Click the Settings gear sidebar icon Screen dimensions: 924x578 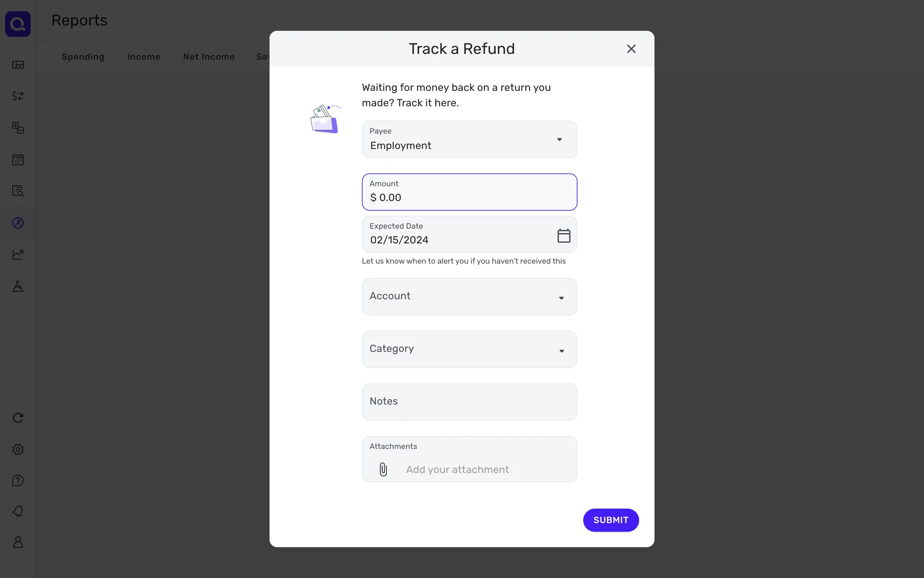pyautogui.click(x=18, y=449)
